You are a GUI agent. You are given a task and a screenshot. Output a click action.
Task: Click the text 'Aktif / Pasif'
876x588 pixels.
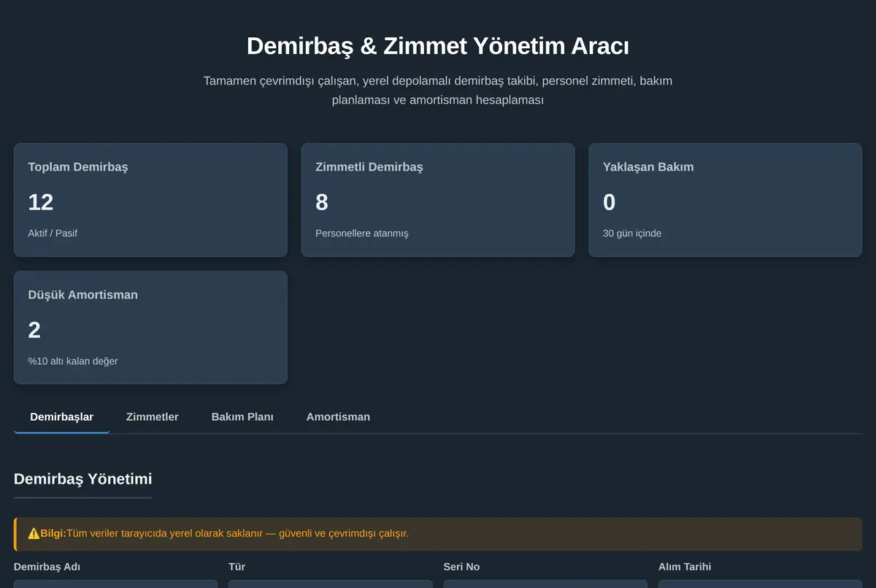pos(53,233)
